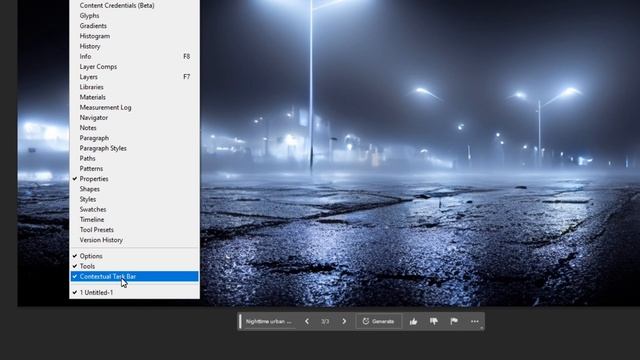The width and height of the screenshot is (640, 360).
Task: Go to next generated variation
Action: 344,322
